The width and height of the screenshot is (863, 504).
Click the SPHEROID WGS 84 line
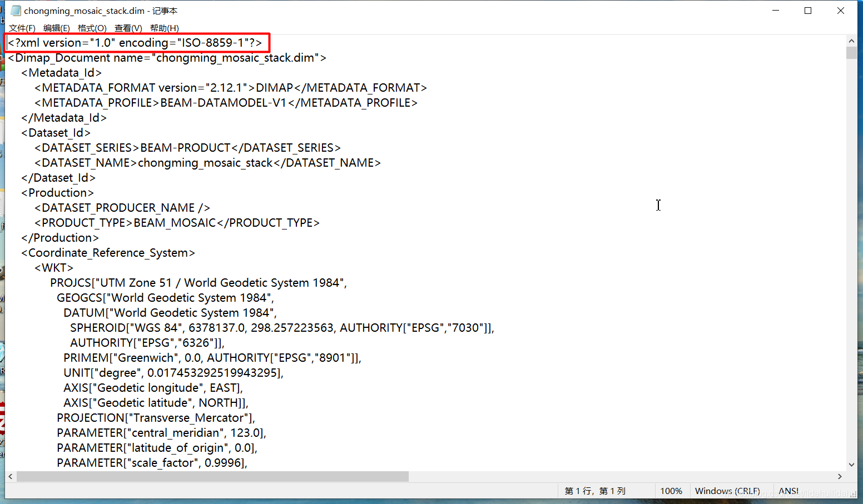click(282, 328)
